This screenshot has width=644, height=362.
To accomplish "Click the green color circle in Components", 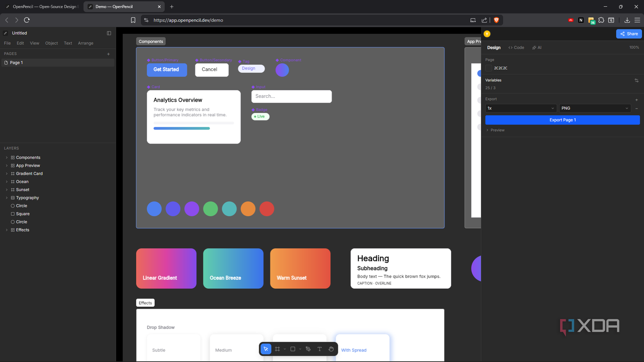I will [x=210, y=209].
